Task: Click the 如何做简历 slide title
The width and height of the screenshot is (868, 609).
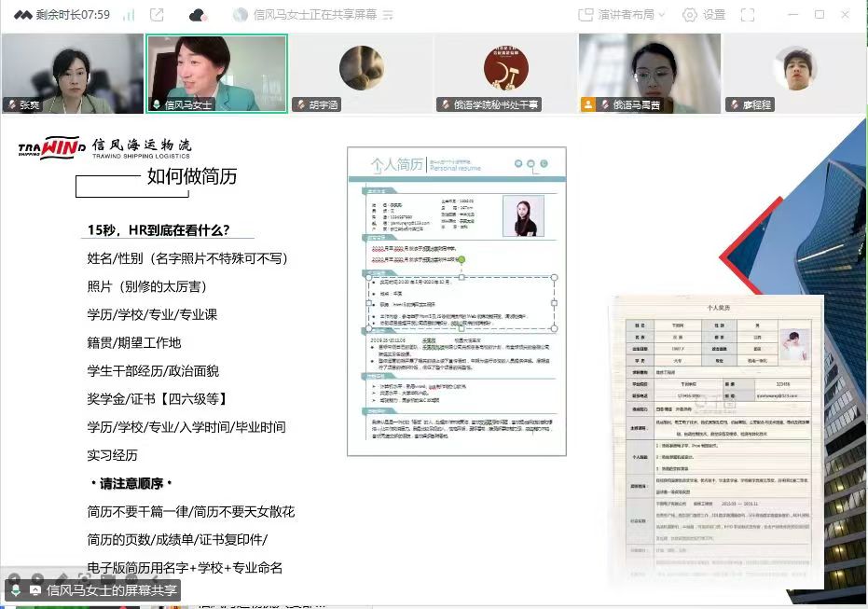Action: (191, 177)
